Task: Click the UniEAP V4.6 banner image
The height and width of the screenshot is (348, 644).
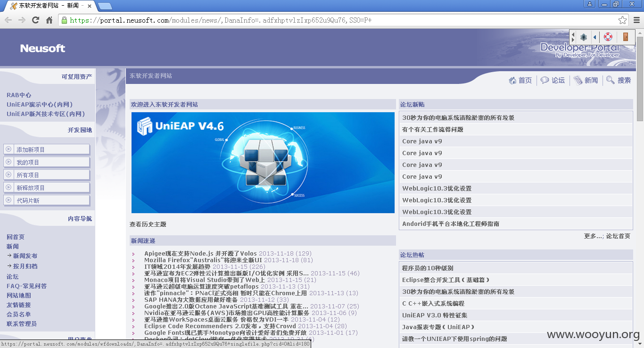Action: tap(263, 162)
